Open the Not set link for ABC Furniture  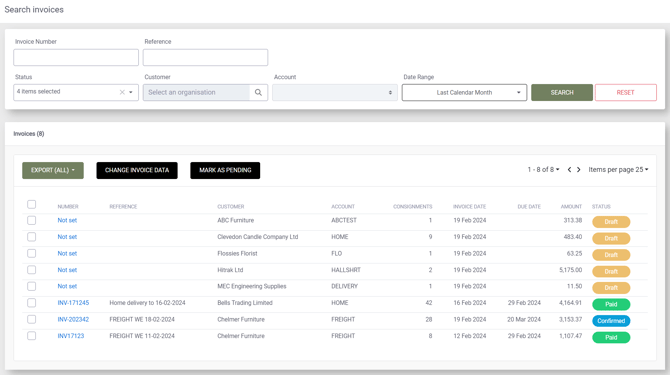pyautogui.click(x=67, y=220)
